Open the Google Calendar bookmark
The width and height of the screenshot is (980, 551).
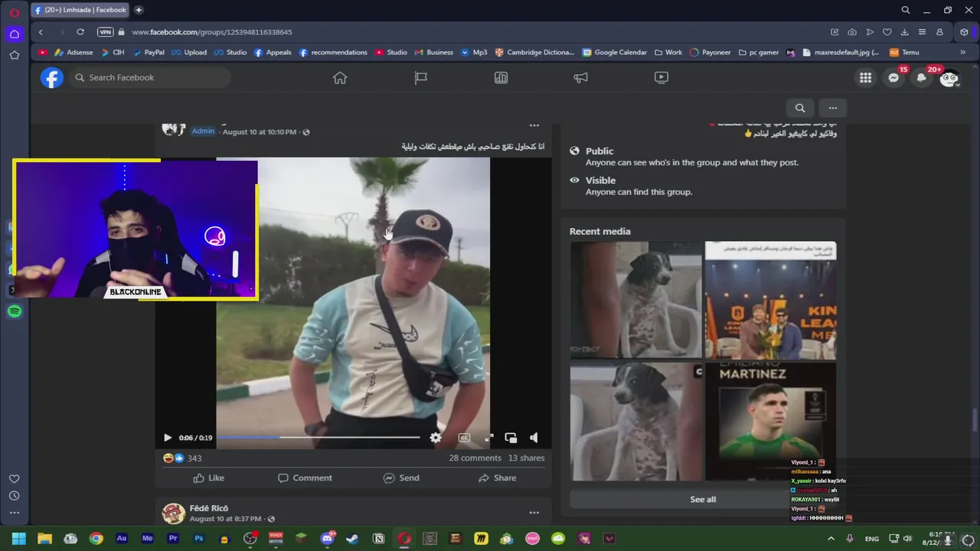(614, 53)
